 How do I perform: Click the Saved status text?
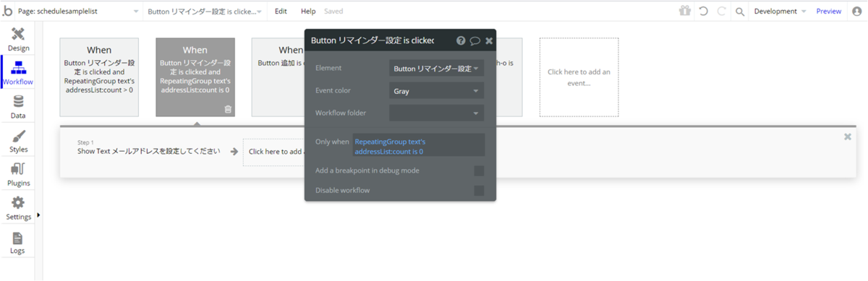333,12
